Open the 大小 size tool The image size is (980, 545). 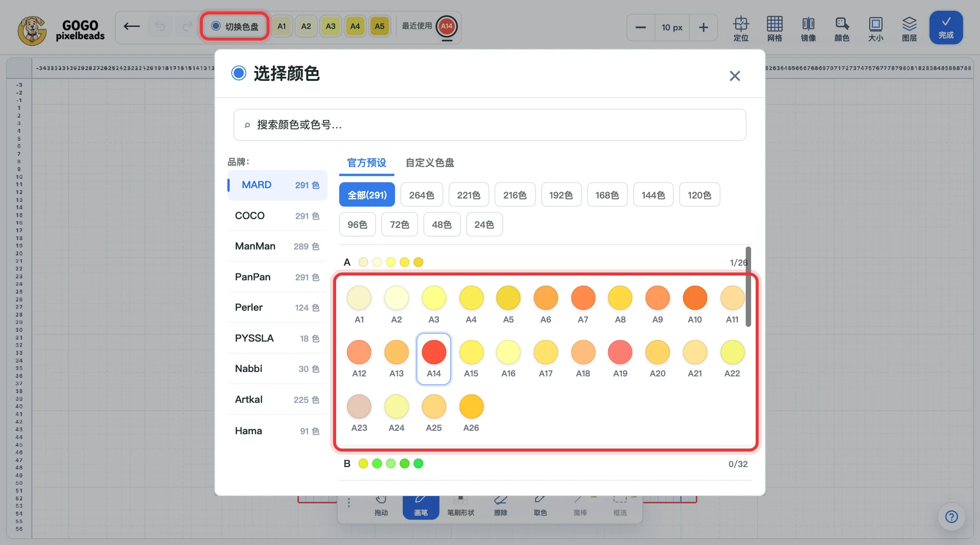(x=876, y=28)
